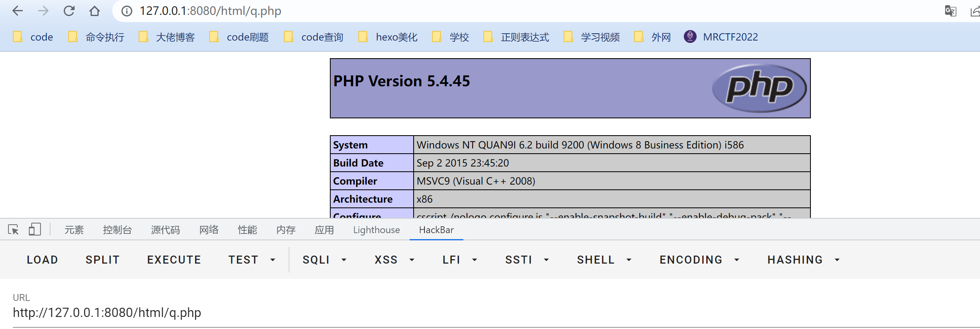Viewport: 980px width, 329px height.
Task: Click the LOAD button in HackBar
Action: pos(42,260)
